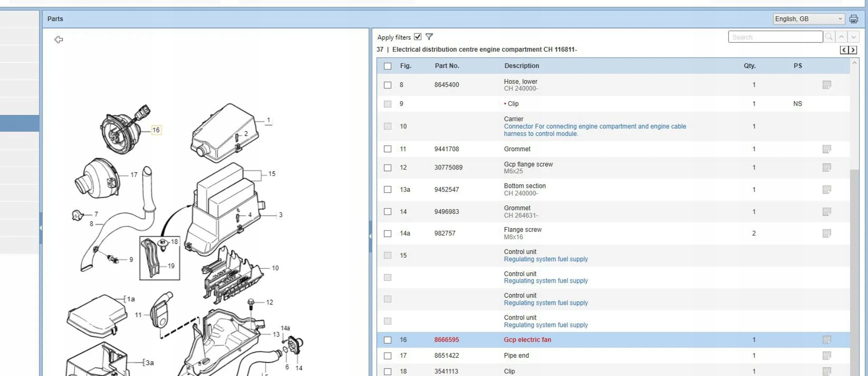Collapse the diagram panel splitter handle
Image resolution: width=868 pixels, height=376 pixels.
(x=370, y=236)
